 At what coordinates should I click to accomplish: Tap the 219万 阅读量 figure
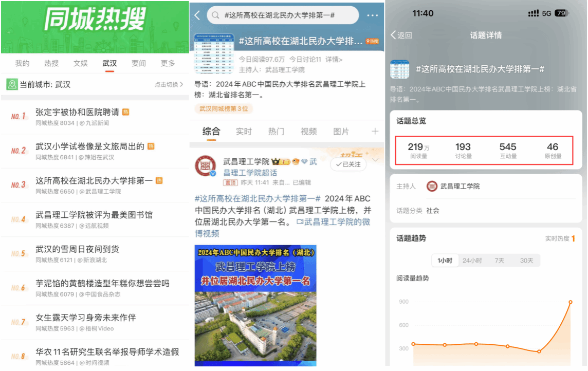pos(418,151)
